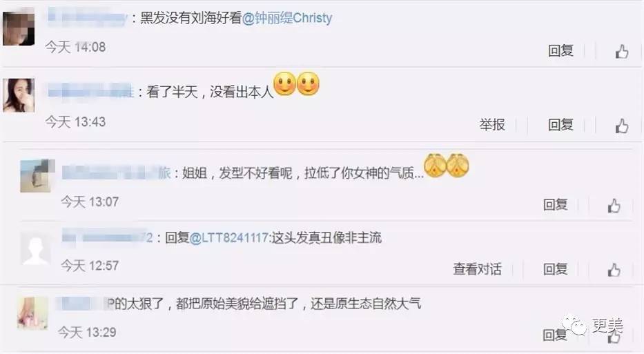Viewport: 644px width, 354px height.
Task: Thumbs-up the 12:57 reply comment
Action: coord(614,270)
